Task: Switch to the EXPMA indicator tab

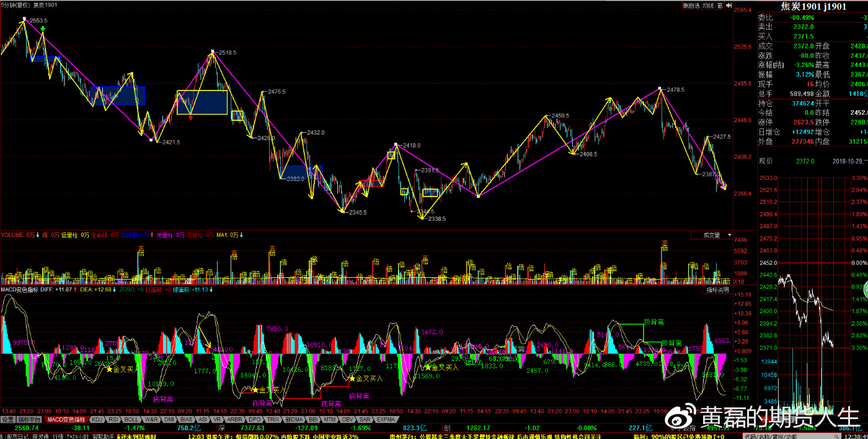Action: click(x=386, y=419)
